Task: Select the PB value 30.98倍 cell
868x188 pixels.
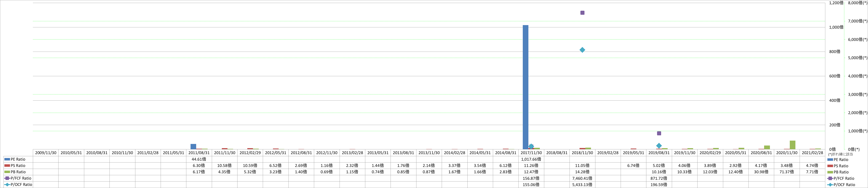Action: pos(761,172)
